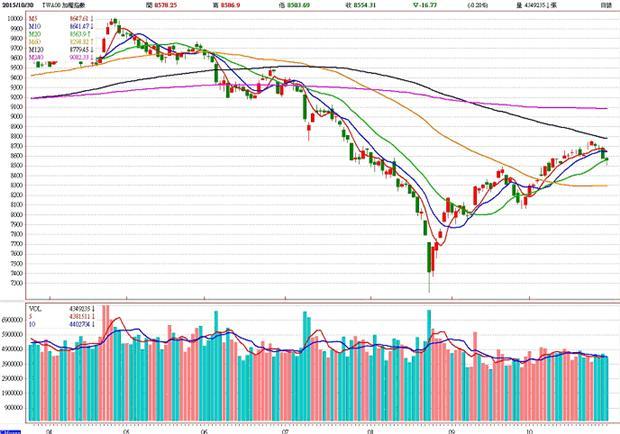Click the VOL label in volume panel
Image resolution: width=620 pixels, height=434 pixels.
(x=35, y=309)
